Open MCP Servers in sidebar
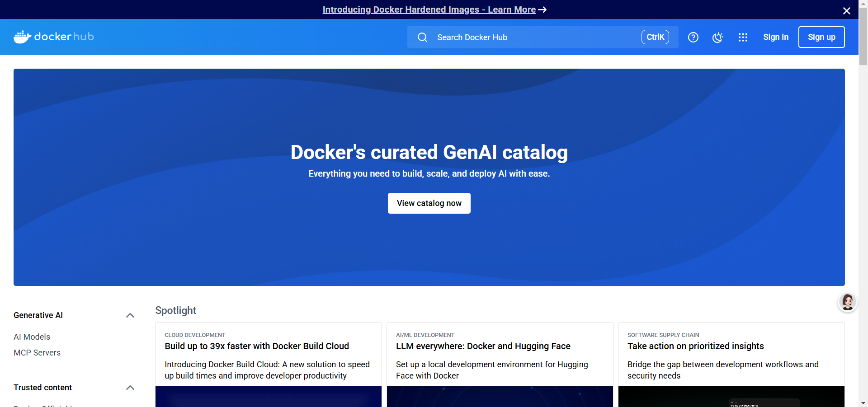The image size is (868, 407). point(37,353)
